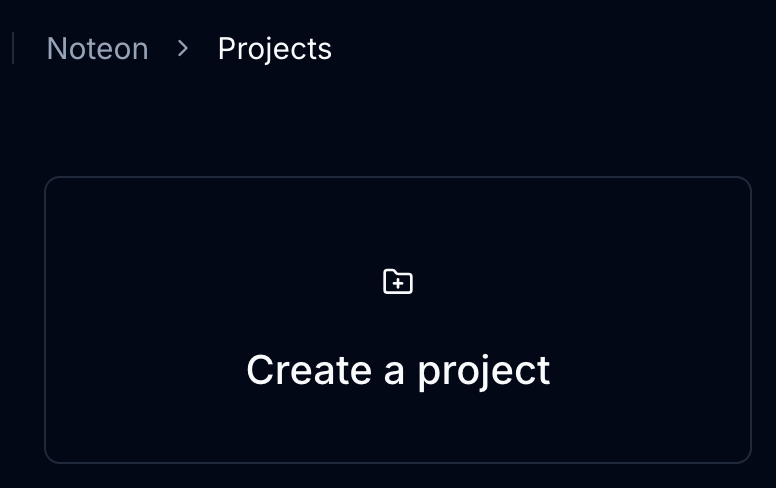Click the Noteon text in the header
Screen dimensions: 776x488
click(x=97, y=49)
